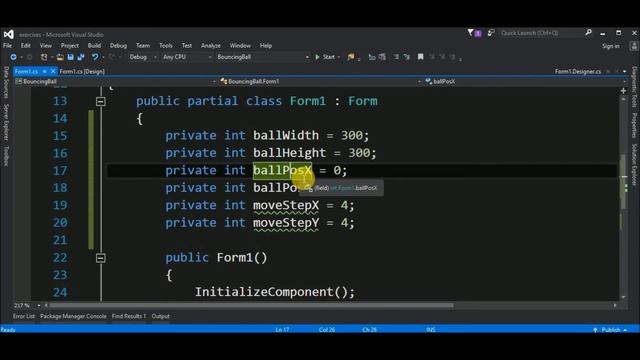Click the Sign in link
This screenshot has width=640, height=360.
coord(611,46)
